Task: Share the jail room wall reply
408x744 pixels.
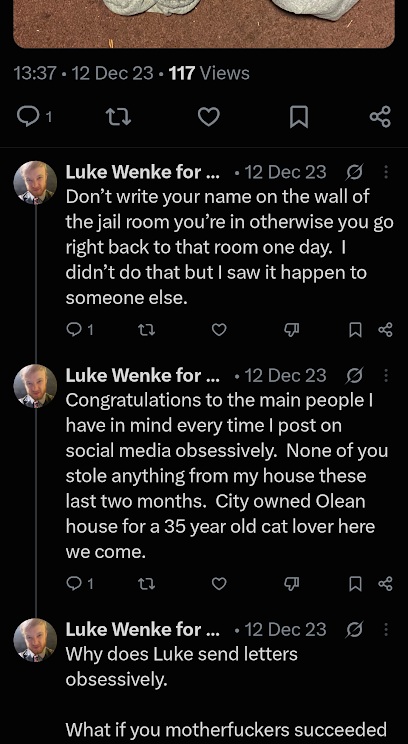Action: pos(385,329)
